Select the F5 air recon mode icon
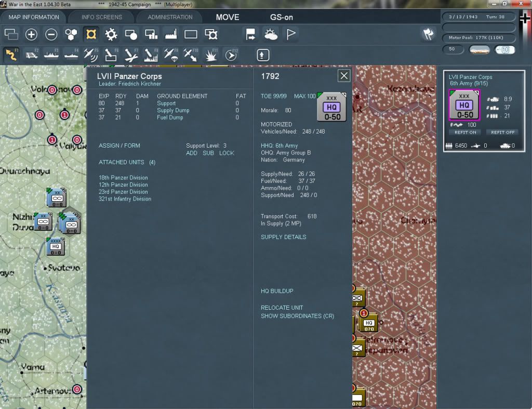 point(91,55)
